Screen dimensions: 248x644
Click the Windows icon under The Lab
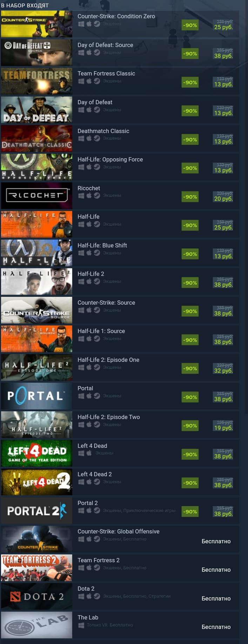click(x=81, y=625)
